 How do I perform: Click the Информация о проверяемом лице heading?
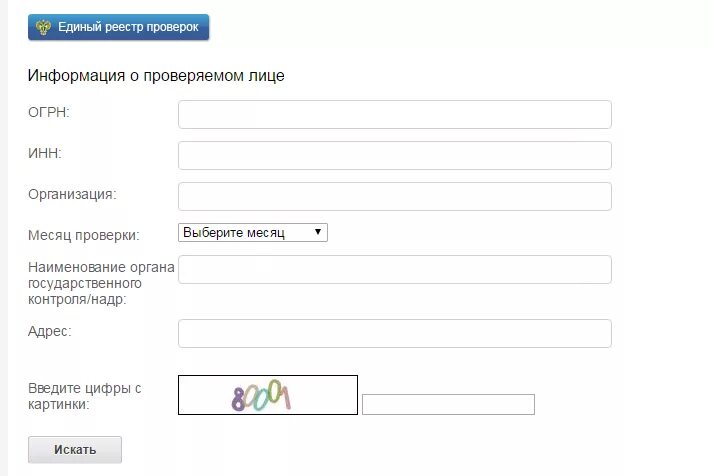156,76
